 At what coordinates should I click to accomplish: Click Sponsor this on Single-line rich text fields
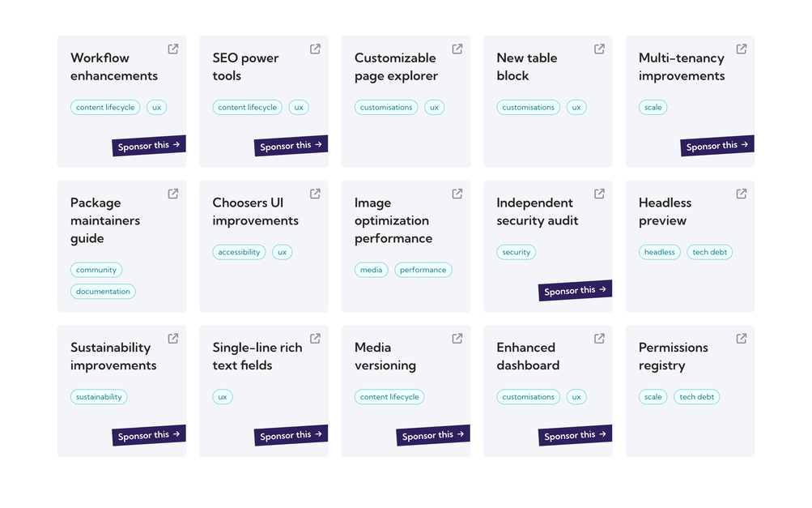291,435
